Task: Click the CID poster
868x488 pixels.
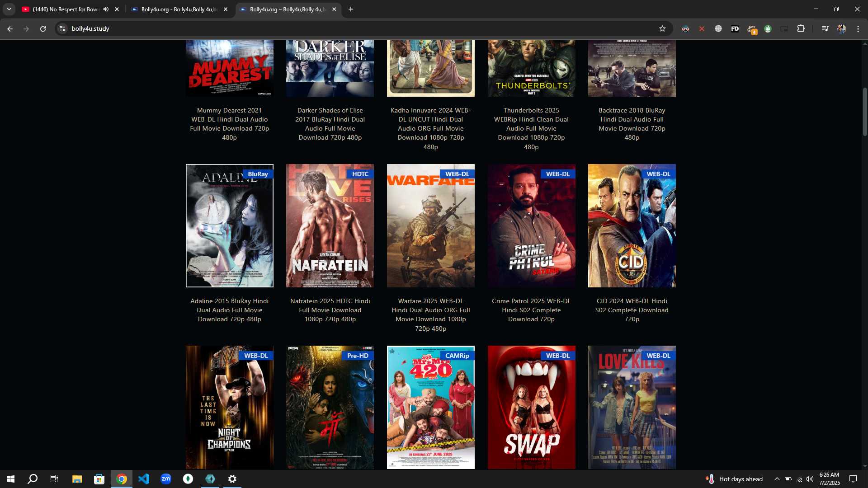Action: [632, 225]
